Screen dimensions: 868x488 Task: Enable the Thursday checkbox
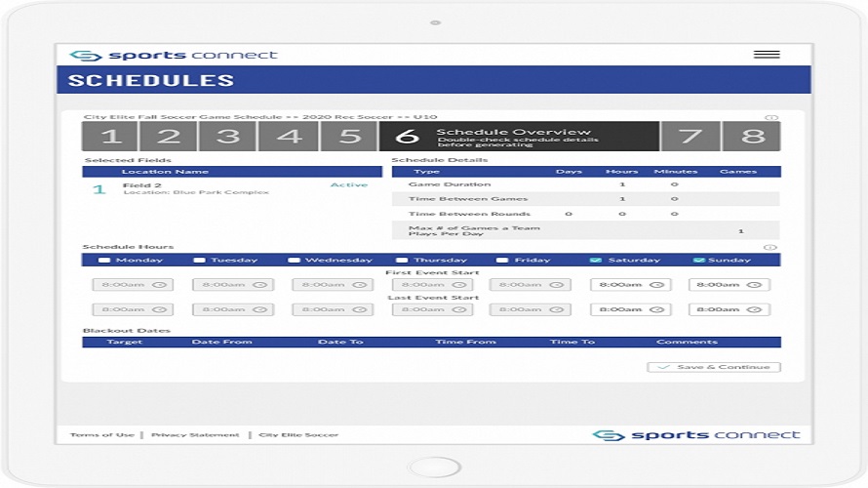[x=402, y=260]
